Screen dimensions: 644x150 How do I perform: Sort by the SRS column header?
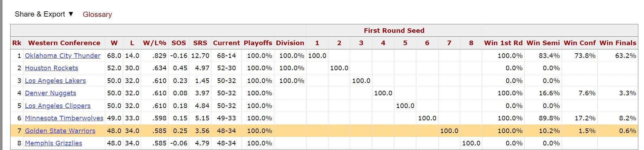(x=200, y=43)
